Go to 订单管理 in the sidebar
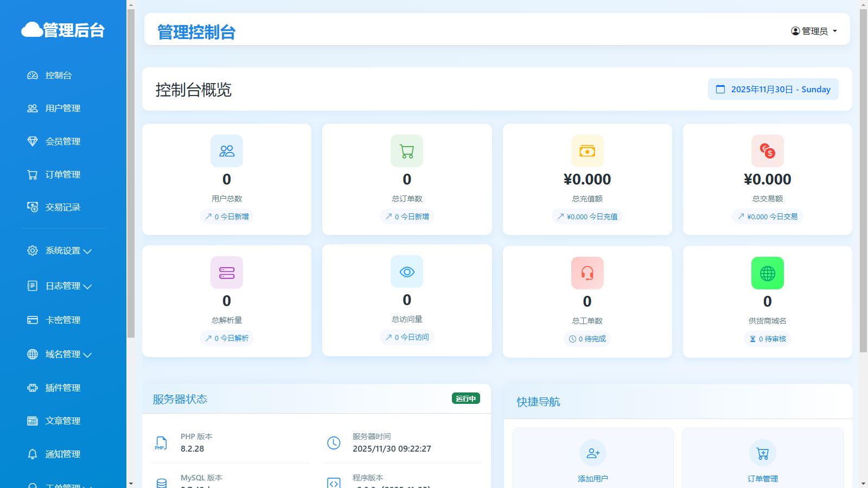The width and height of the screenshot is (868, 488). click(62, 175)
